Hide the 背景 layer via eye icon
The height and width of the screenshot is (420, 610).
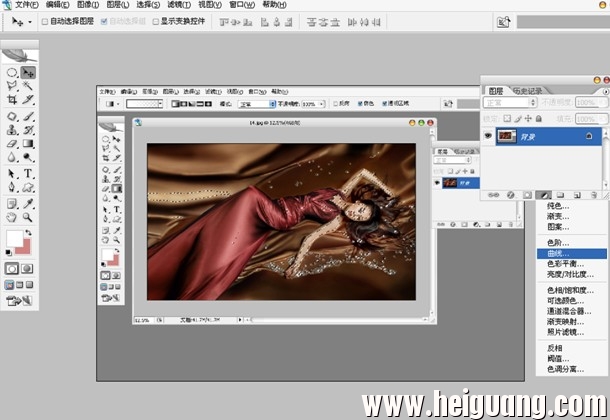pos(488,136)
